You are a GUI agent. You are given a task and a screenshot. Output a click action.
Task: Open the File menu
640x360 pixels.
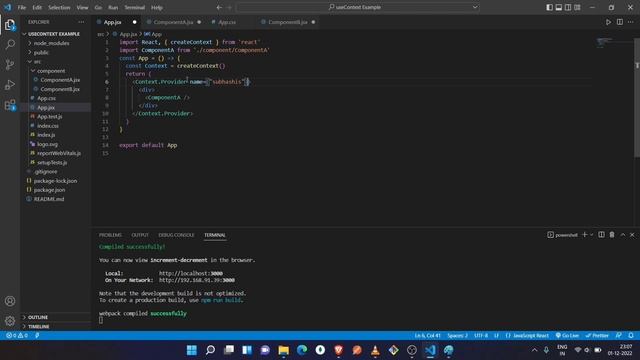(22, 7)
